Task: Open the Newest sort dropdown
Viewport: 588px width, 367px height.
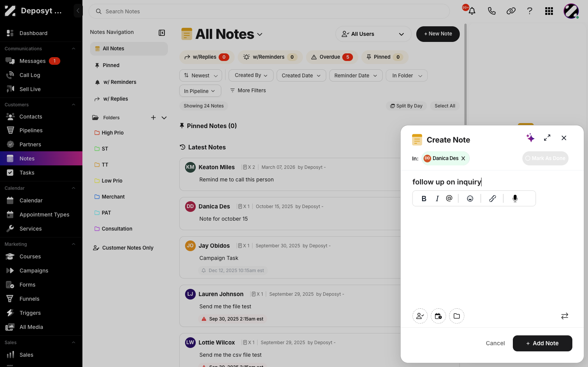Action: click(x=201, y=75)
